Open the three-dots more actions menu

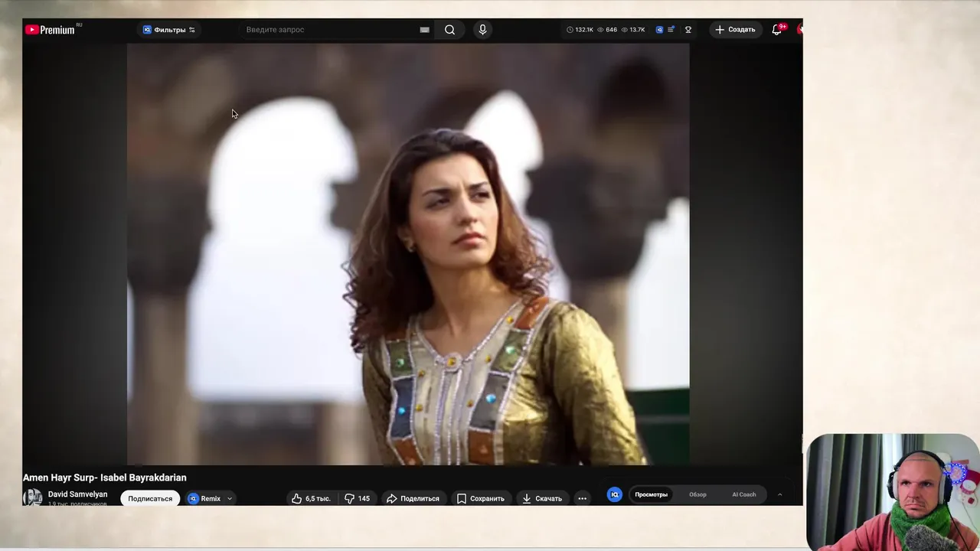[582, 498]
